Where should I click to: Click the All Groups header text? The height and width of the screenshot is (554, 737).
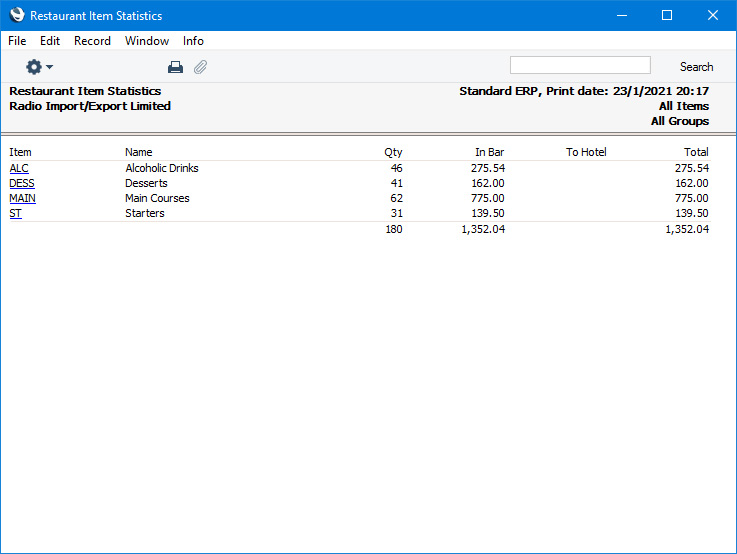pos(680,121)
